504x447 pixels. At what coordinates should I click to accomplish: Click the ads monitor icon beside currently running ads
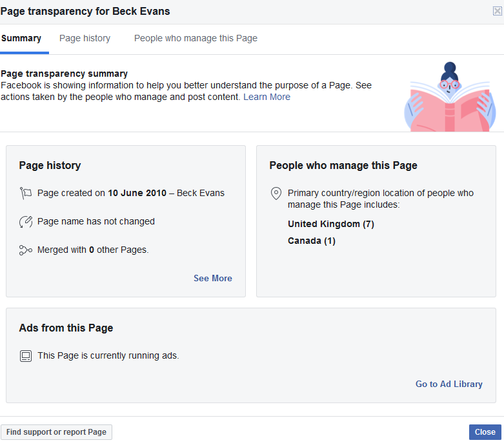pyautogui.click(x=26, y=356)
